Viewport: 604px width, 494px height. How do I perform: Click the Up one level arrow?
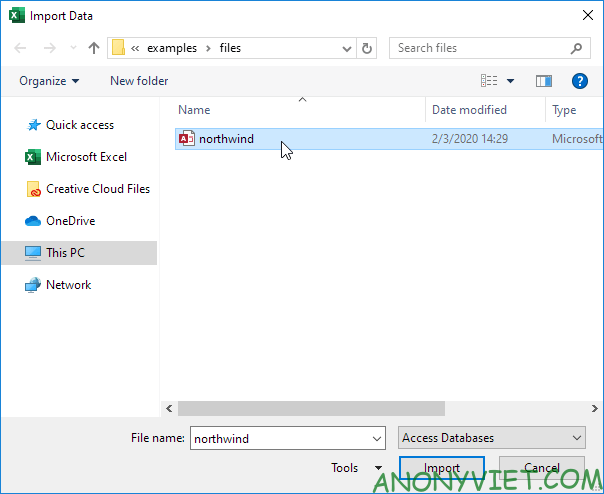[x=94, y=48]
